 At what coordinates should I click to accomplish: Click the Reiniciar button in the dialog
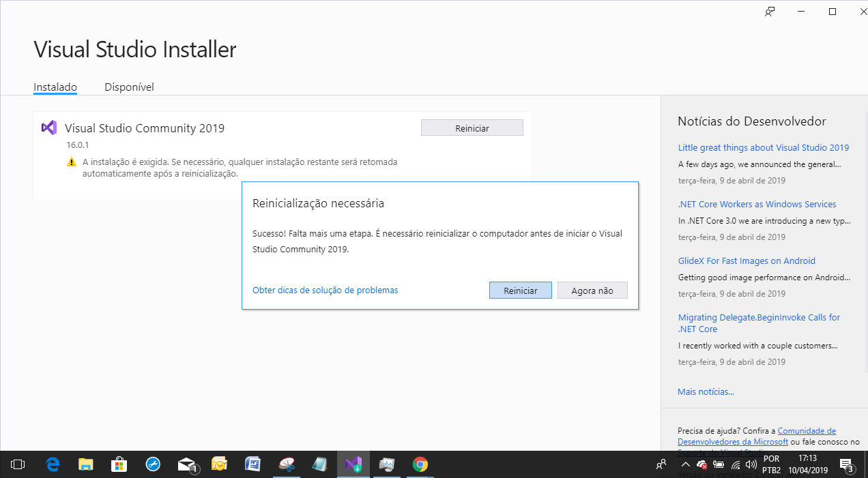tap(521, 290)
